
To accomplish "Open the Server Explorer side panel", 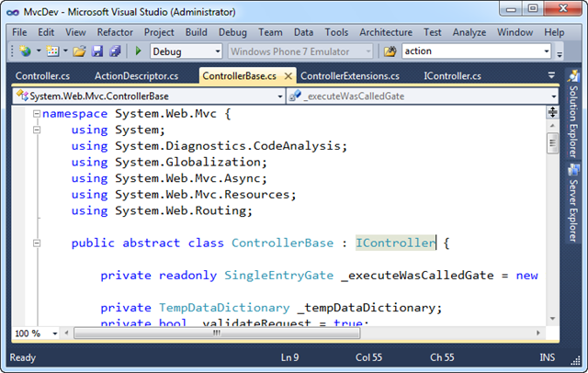I will point(573,204).
